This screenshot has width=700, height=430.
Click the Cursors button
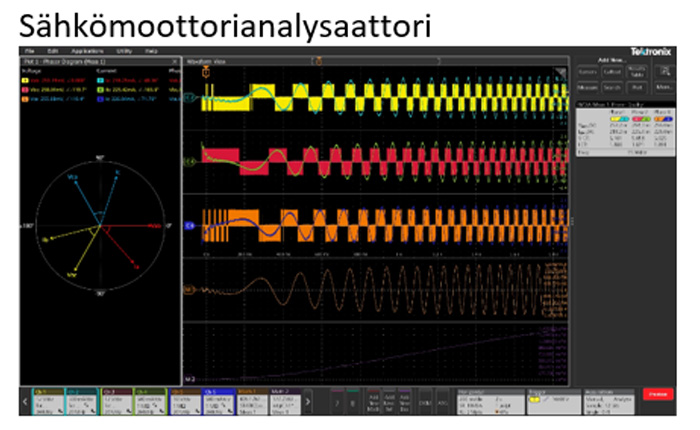[587, 73]
